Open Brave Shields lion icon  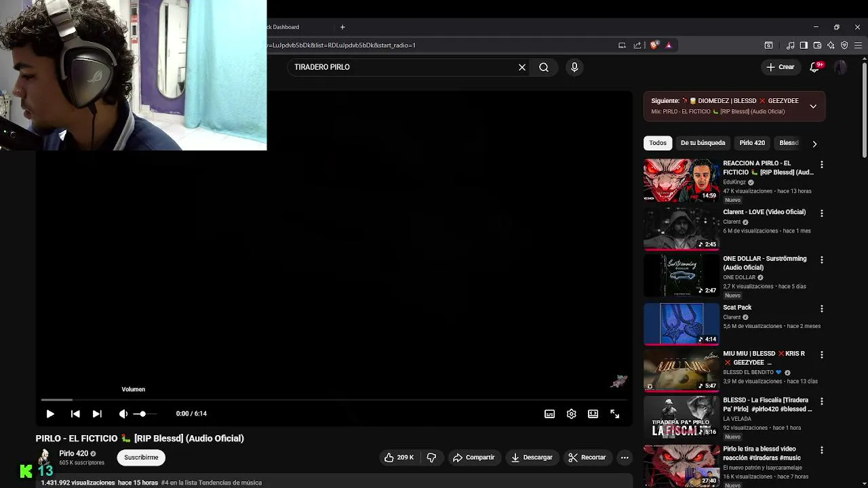(x=654, y=45)
